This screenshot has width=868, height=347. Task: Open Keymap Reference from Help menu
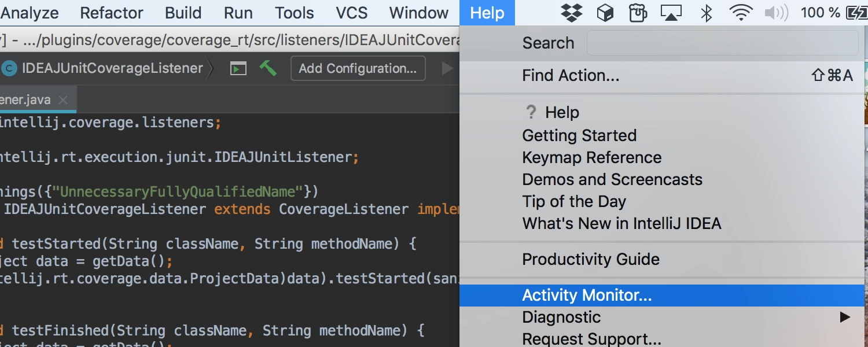point(662,157)
